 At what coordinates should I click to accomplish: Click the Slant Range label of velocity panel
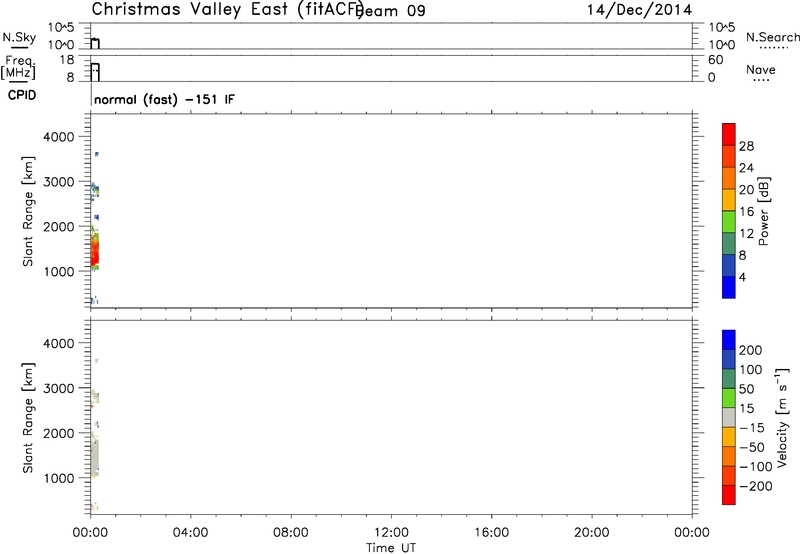point(28,418)
